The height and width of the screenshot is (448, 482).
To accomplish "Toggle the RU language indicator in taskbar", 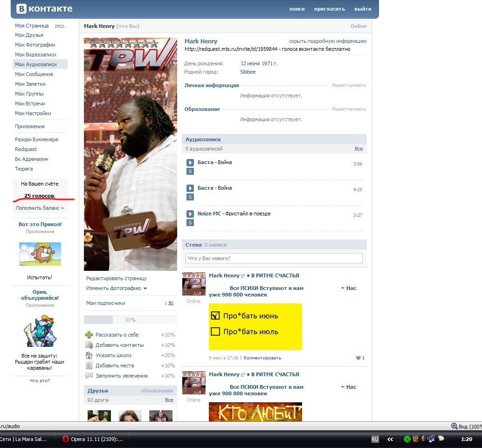I will point(375,439).
